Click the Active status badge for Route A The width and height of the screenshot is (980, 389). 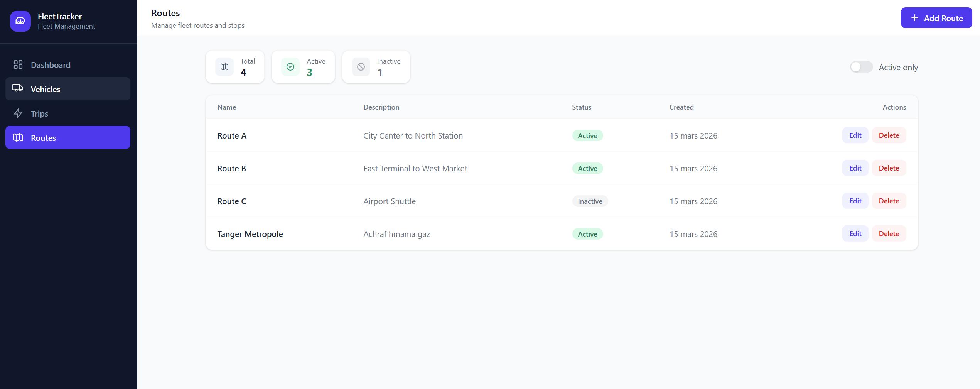(587, 135)
